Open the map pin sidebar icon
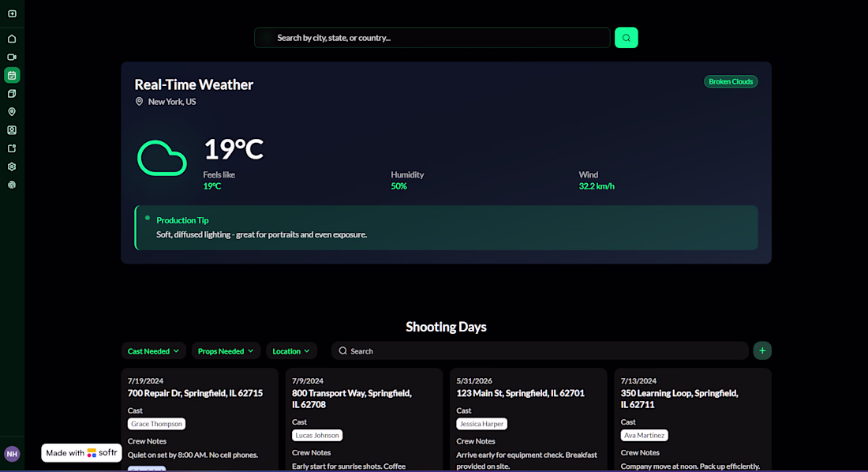 [12, 112]
